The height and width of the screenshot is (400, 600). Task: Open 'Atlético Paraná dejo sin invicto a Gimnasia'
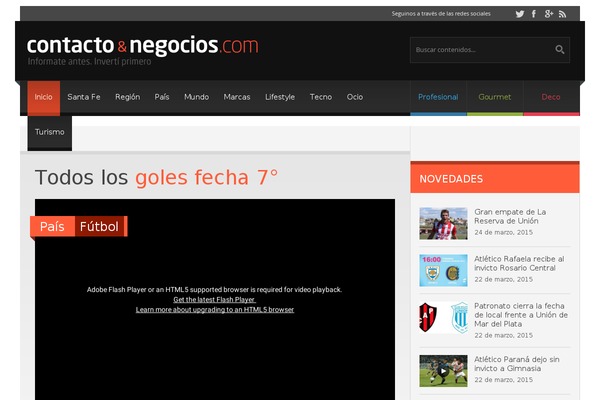[517, 364]
